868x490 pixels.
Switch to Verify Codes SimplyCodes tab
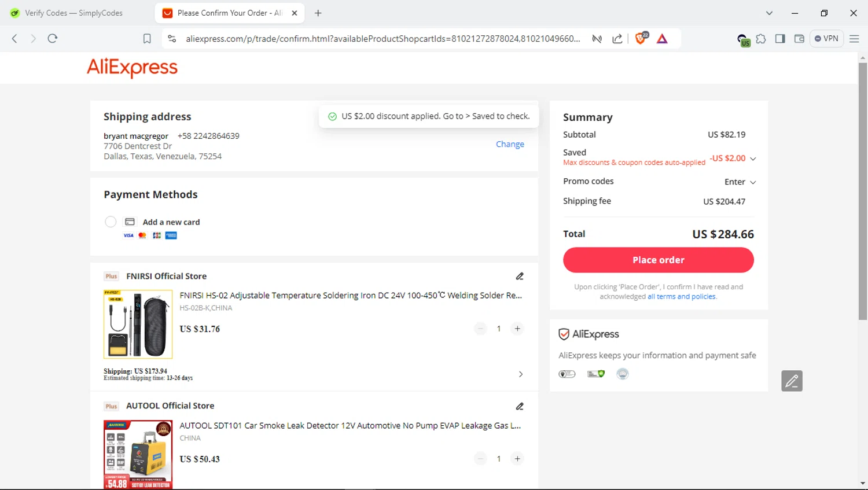73,13
